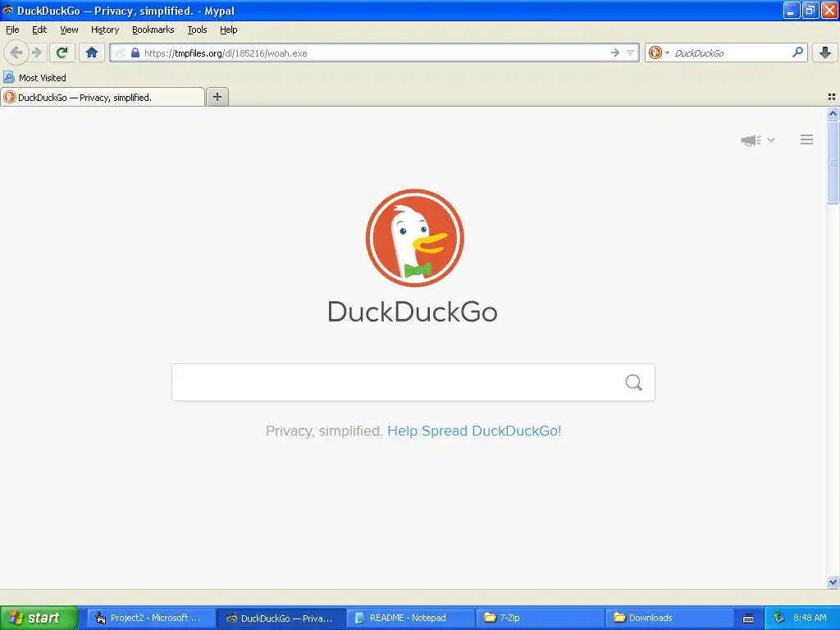Follow the Help Spread DuckDuckGo! link
This screenshot has height=630, width=840.
[474, 431]
